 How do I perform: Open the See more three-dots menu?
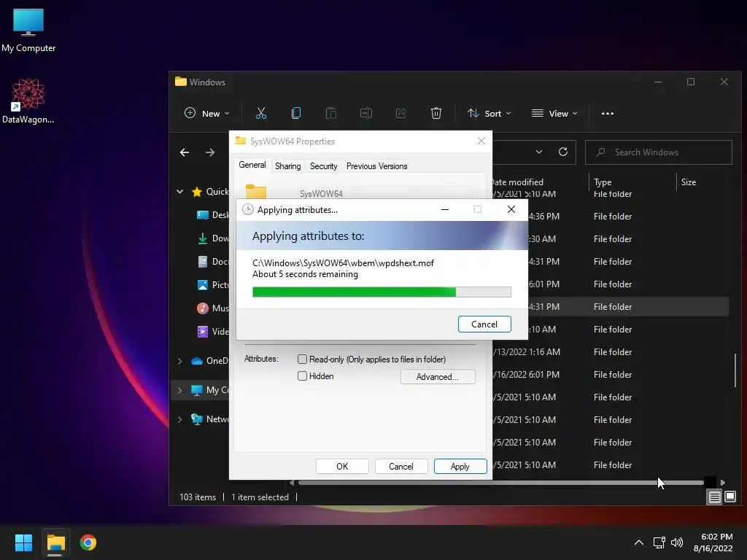608,113
